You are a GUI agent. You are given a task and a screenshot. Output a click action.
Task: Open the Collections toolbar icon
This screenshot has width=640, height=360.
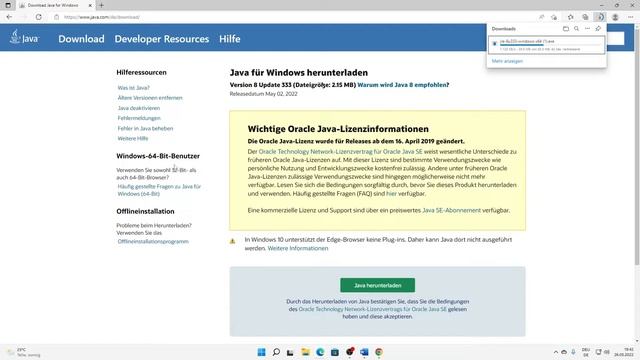coord(585,17)
